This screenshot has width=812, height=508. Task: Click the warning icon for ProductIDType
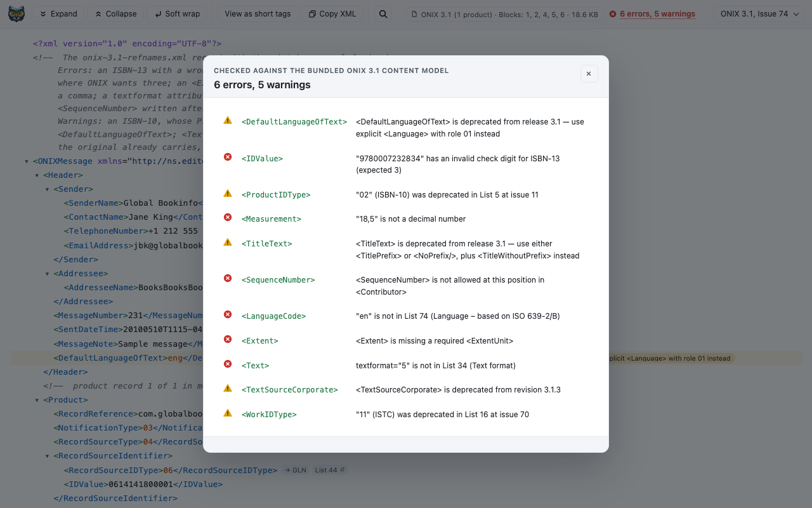(228, 194)
